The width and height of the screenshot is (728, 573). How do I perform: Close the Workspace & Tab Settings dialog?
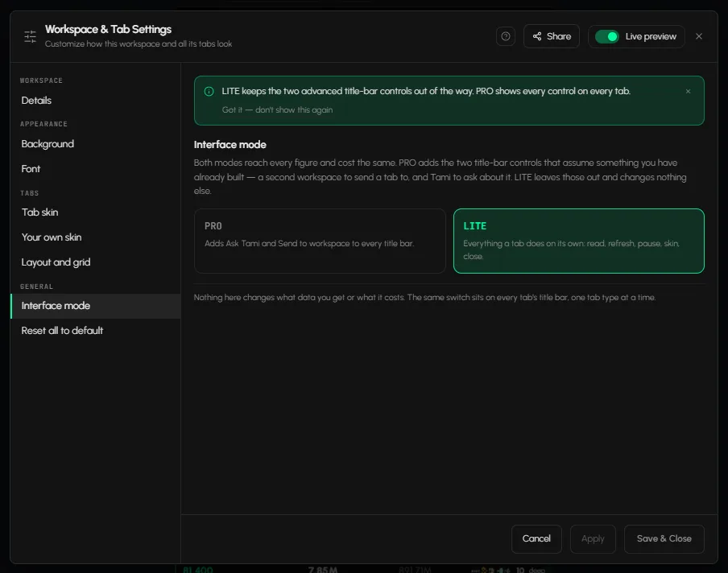[699, 36]
